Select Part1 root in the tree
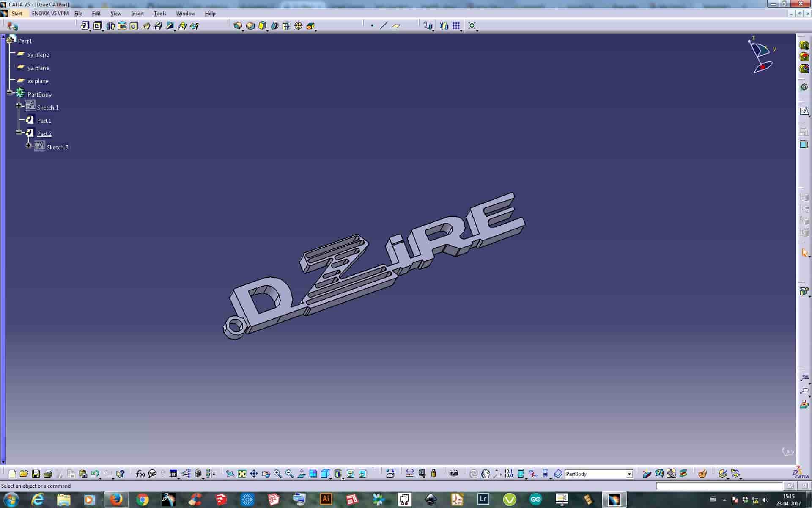The height and width of the screenshot is (508, 812). click(x=25, y=41)
